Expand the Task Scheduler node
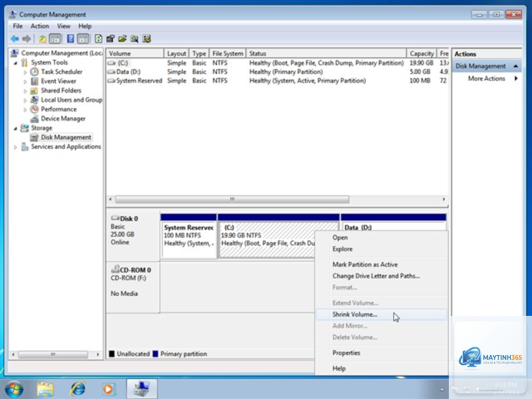 tap(25, 72)
